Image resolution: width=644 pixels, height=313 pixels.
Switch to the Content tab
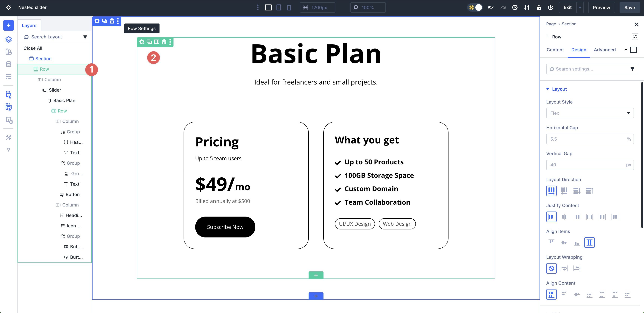coord(555,50)
